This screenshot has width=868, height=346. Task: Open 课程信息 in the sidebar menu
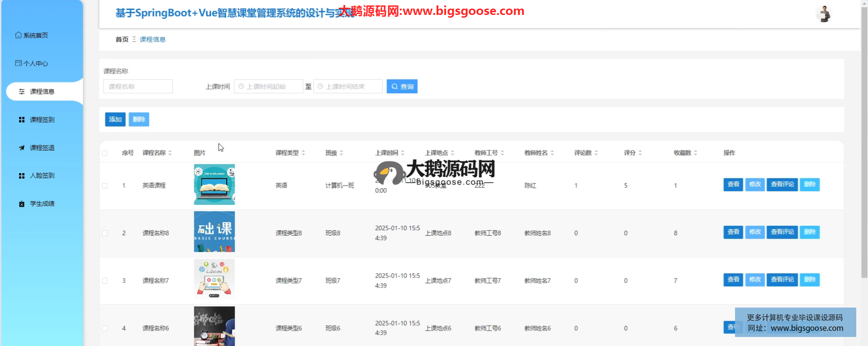pos(42,92)
